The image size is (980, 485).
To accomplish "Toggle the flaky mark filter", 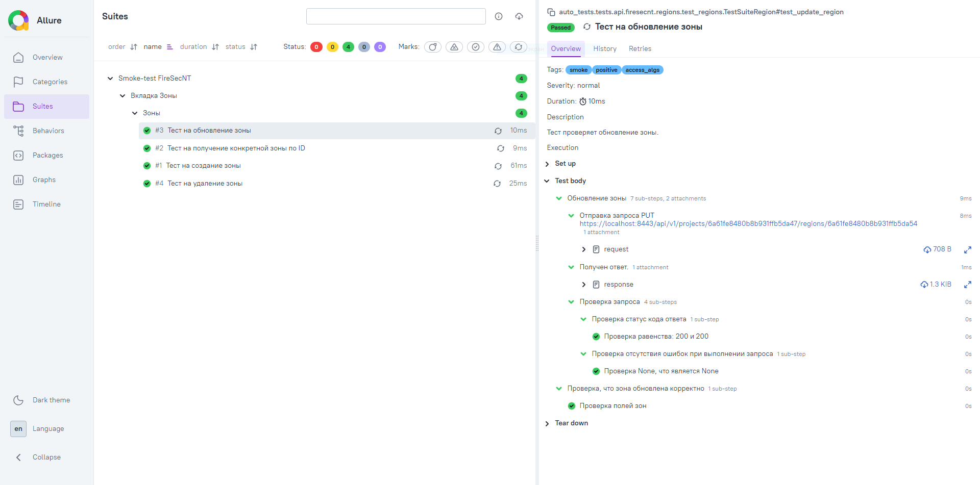I will point(433,47).
